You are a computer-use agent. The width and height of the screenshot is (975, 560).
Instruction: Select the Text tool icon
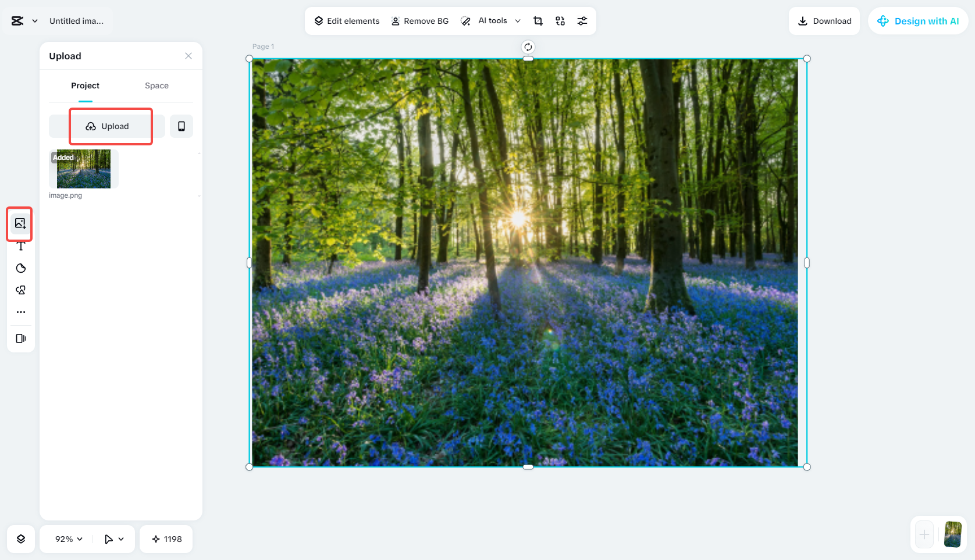(x=21, y=246)
